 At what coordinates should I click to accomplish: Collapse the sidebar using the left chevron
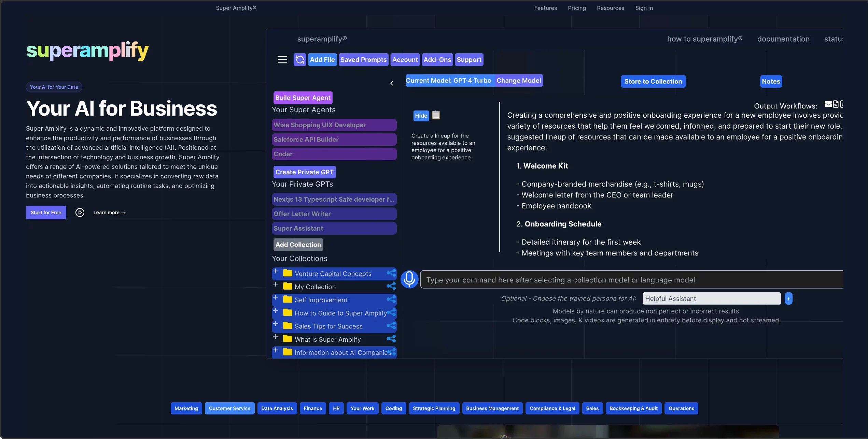tap(391, 83)
